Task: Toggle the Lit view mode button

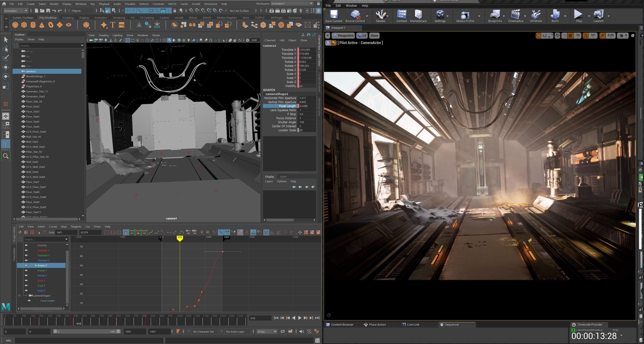Action: [362, 36]
